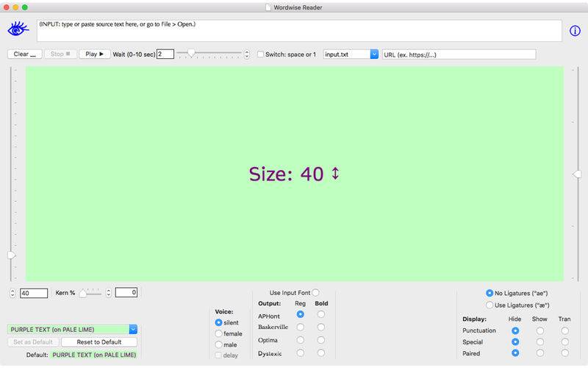The image size is (588, 368).
Task: Select APHont Reg font
Action: pyautogui.click(x=300, y=314)
